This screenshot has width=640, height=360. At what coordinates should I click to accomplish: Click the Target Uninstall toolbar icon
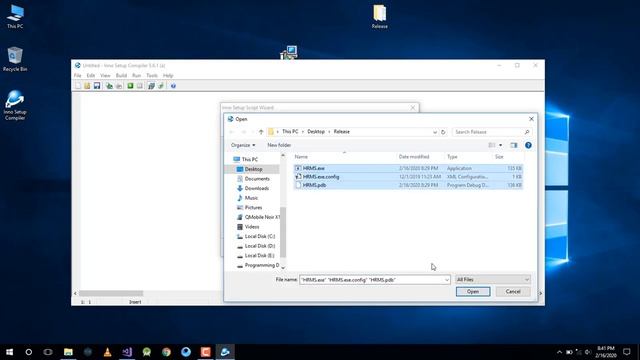coord(161,86)
